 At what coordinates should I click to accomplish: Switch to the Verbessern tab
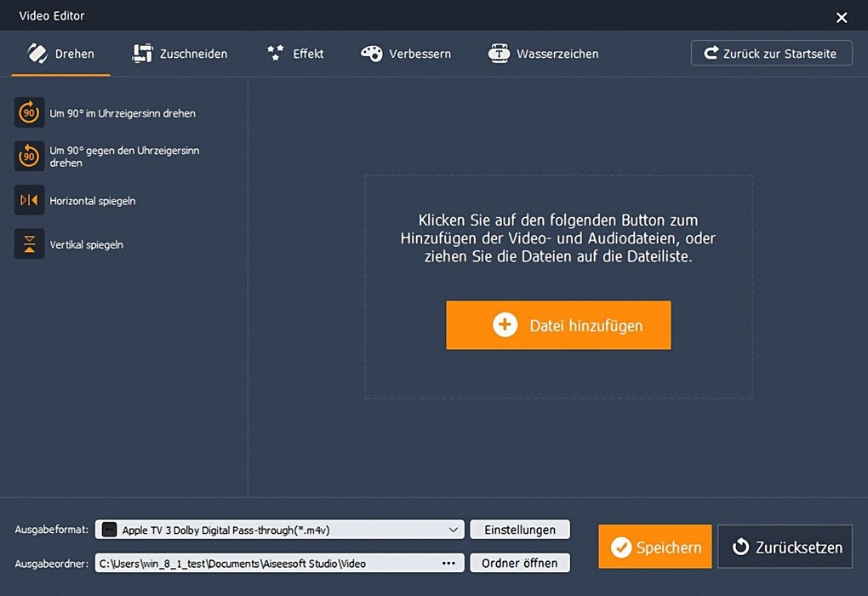pyautogui.click(x=406, y=54)
